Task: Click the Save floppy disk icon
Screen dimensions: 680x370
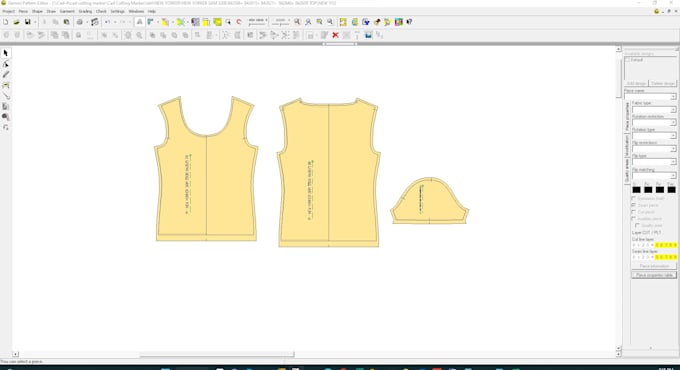Action: pos(27,22)
